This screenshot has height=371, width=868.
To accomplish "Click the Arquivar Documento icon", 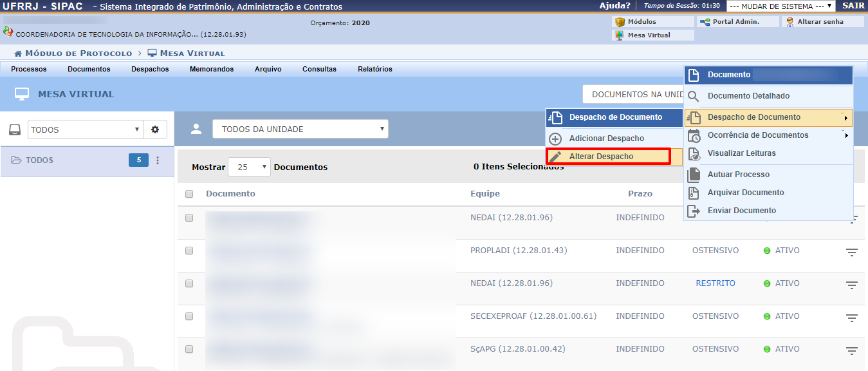I will [694, 193].
